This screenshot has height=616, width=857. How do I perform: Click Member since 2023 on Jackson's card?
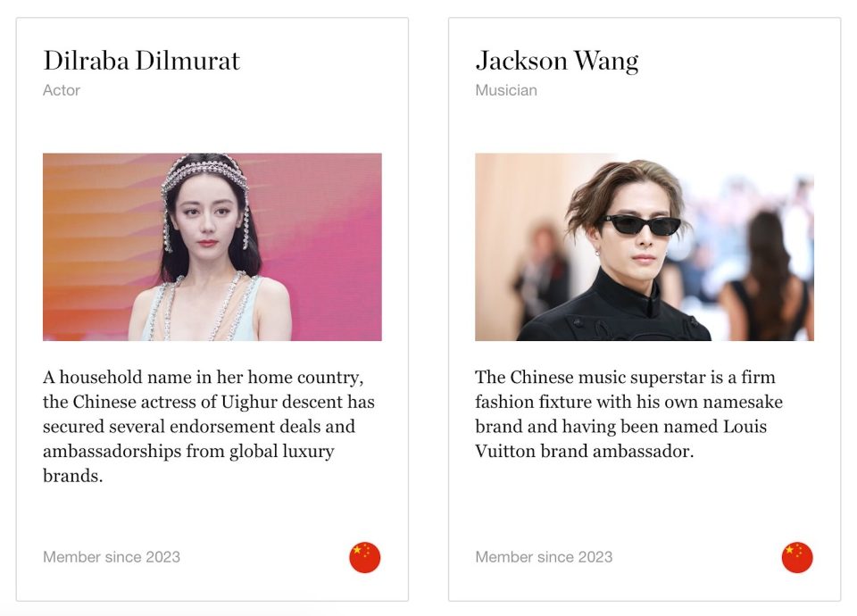[544, 557]
